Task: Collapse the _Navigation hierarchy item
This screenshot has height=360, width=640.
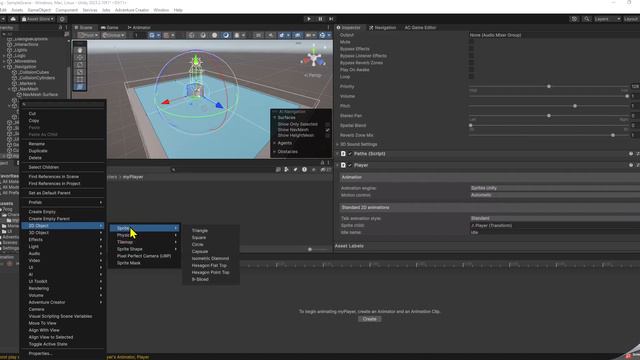Action: (4, 67)
